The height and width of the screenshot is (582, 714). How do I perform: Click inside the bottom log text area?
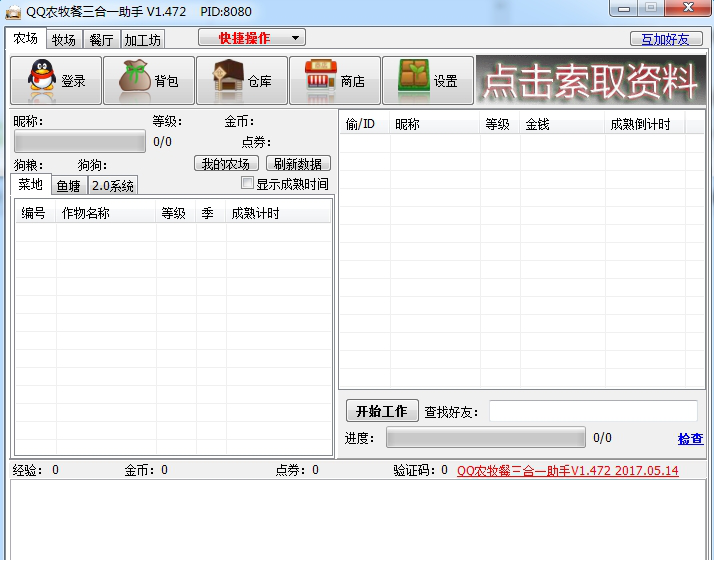tap(358, 520)
